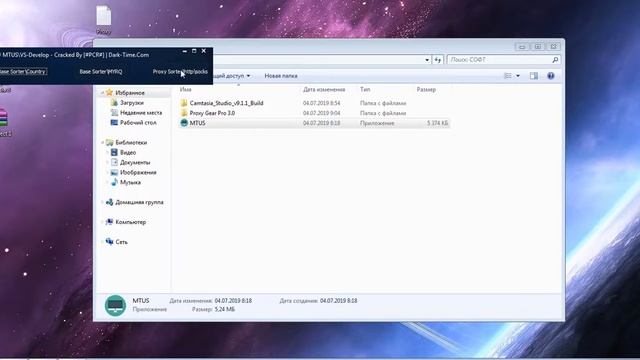Close the Explorer window
The width and height of the screenshot is (640, 360).
[553, 47]
